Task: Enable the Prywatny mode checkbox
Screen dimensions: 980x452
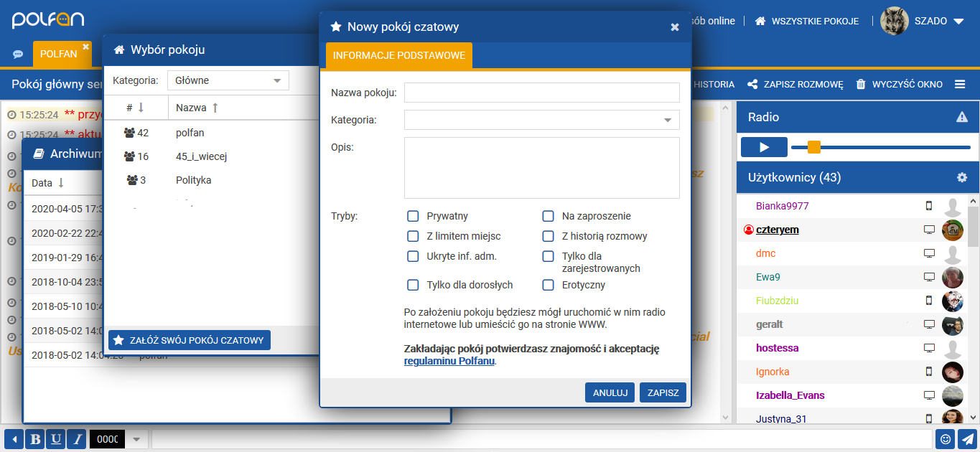Action: point(413,216)
